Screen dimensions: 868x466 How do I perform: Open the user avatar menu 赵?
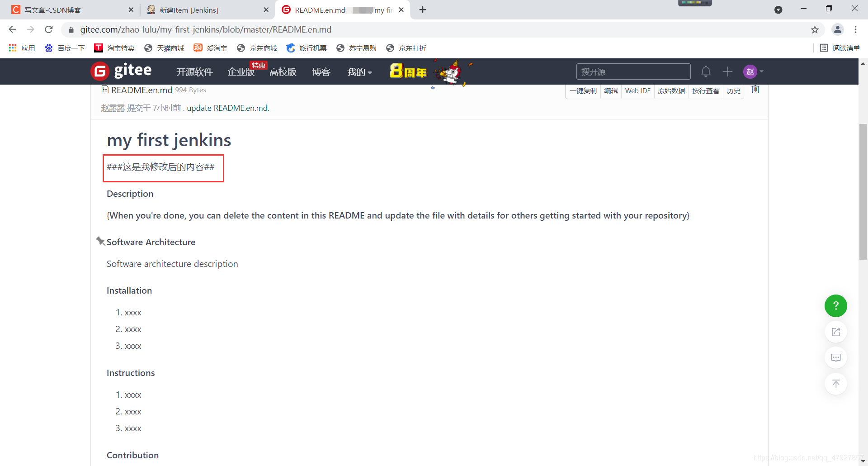click(x=753, y=71)
